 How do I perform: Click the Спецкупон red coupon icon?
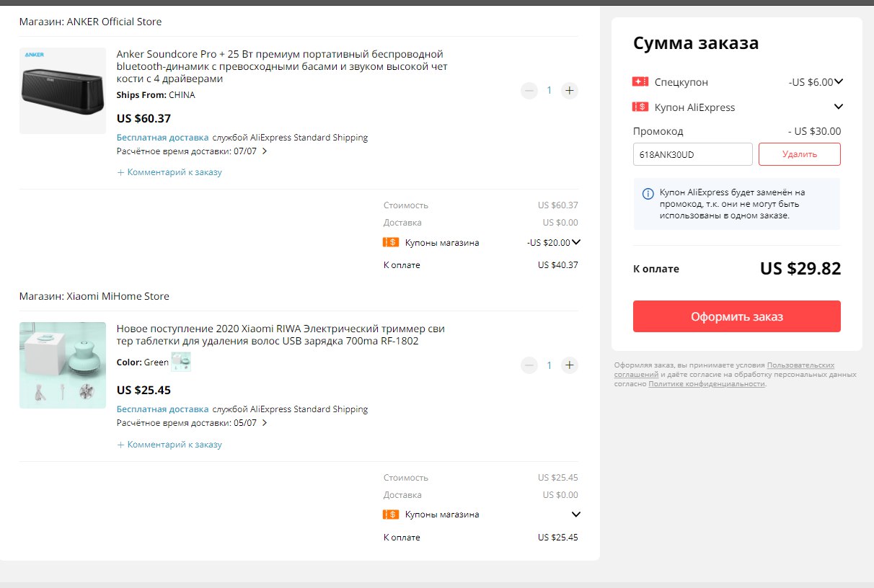pyautogui.click(x=640, y=82)
